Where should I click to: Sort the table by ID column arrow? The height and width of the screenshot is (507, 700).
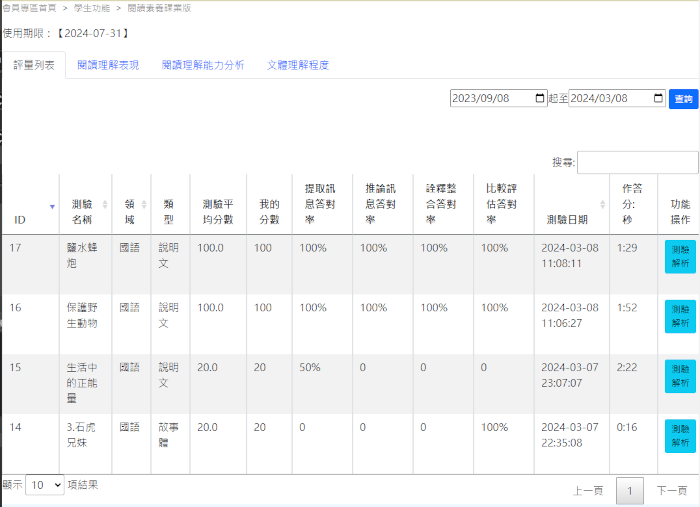pyautogui.click(x=52, y=206)
